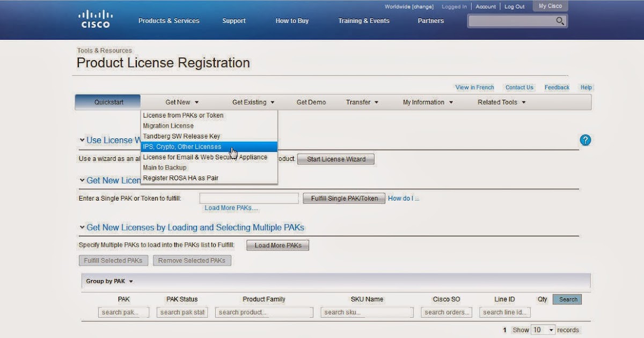644x338 pixels.
Task: Click the My Cisco button
Action: (x=550, y=6)
